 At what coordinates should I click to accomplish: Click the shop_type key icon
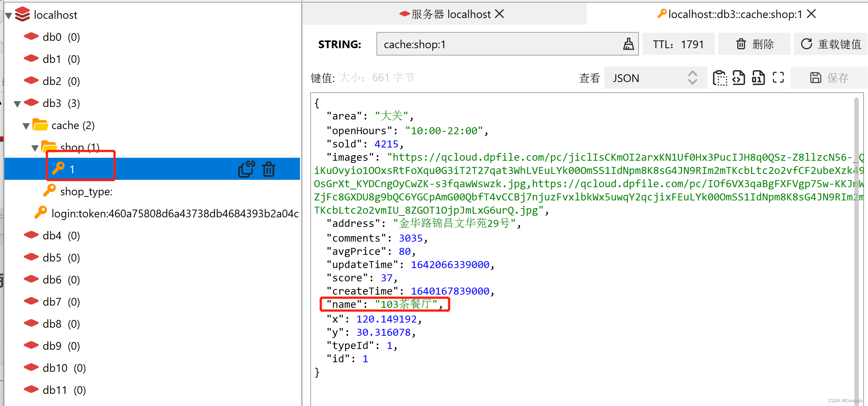tap(50, 191)
